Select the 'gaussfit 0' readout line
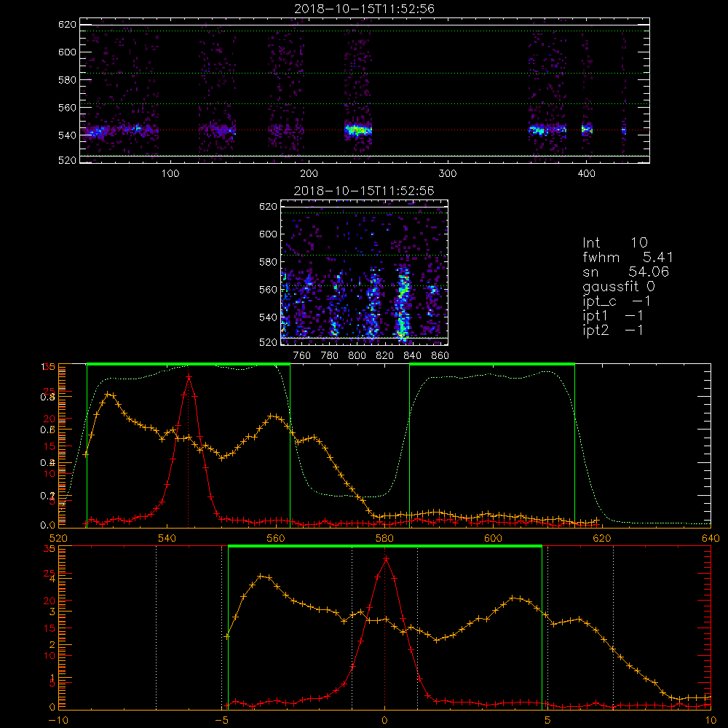Screen dimensions: 728x728 point(619,286)
